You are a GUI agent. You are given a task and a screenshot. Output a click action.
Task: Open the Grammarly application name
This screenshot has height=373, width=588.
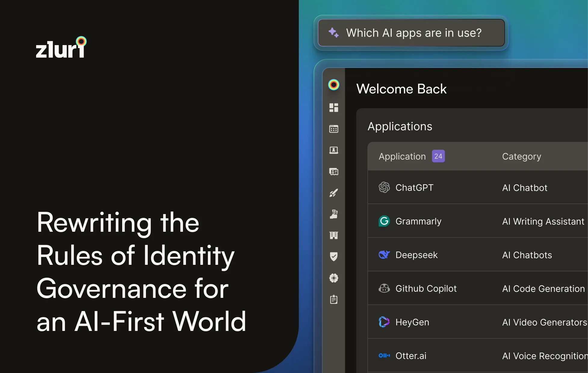[418, 222]
